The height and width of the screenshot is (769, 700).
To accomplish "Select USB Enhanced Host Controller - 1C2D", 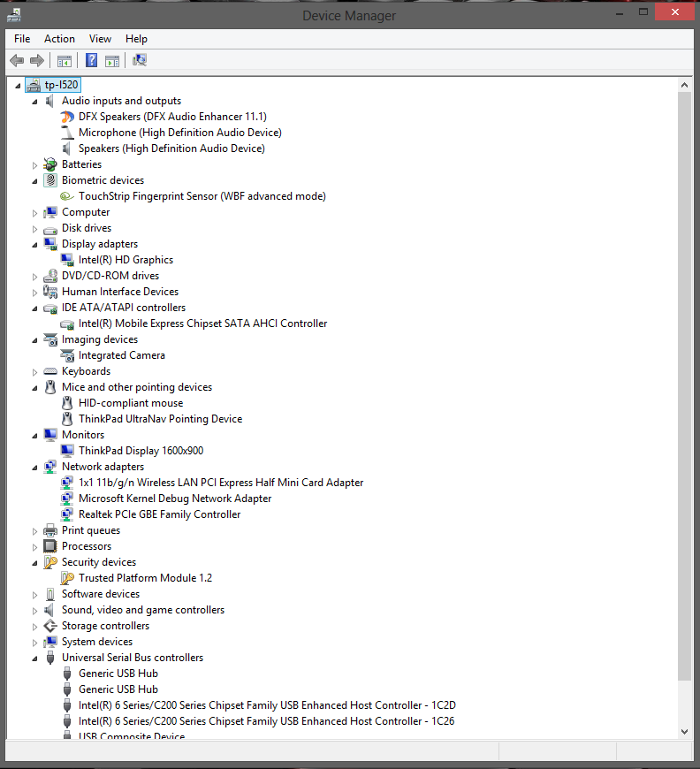I will (267, 705).
